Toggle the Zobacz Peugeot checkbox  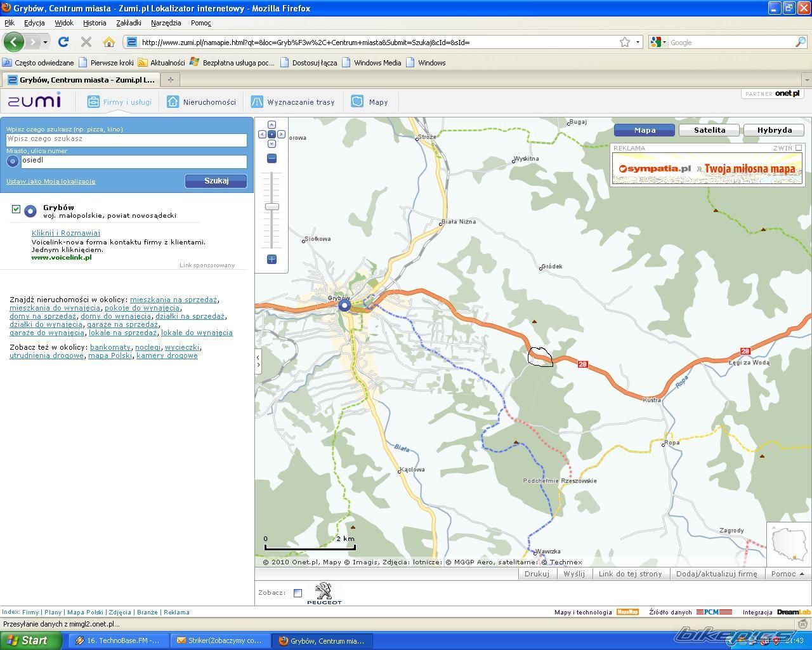click(x=298, y=593)
